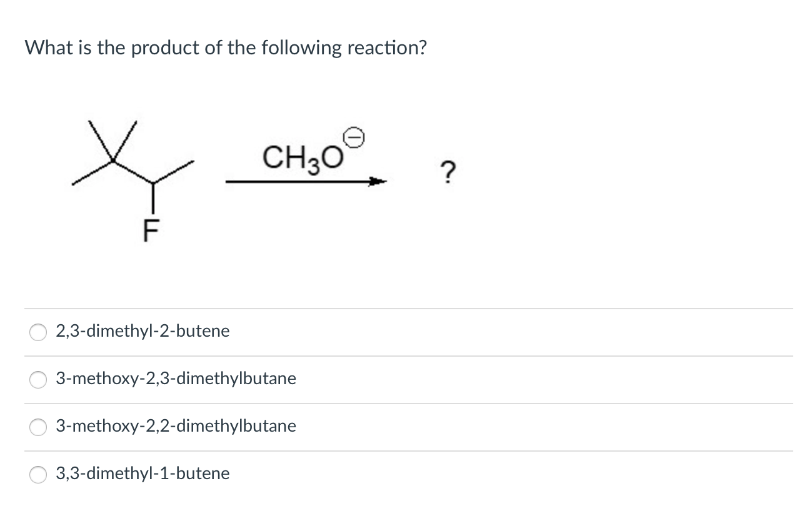
Task: Click the reaction arrow
Action: [304, 182]
